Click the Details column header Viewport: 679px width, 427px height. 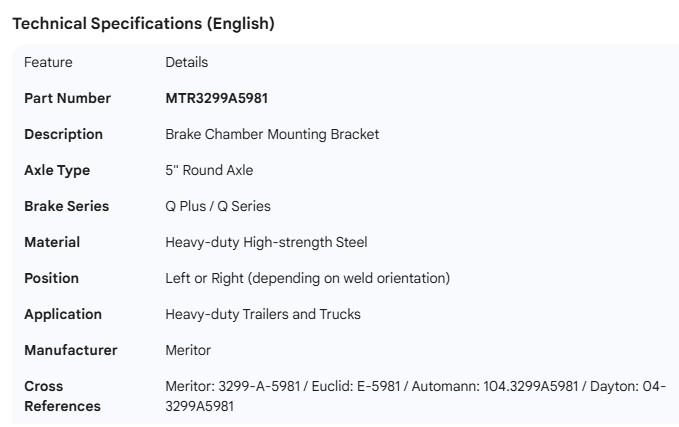pyautogui.click(x=186, y=62)
